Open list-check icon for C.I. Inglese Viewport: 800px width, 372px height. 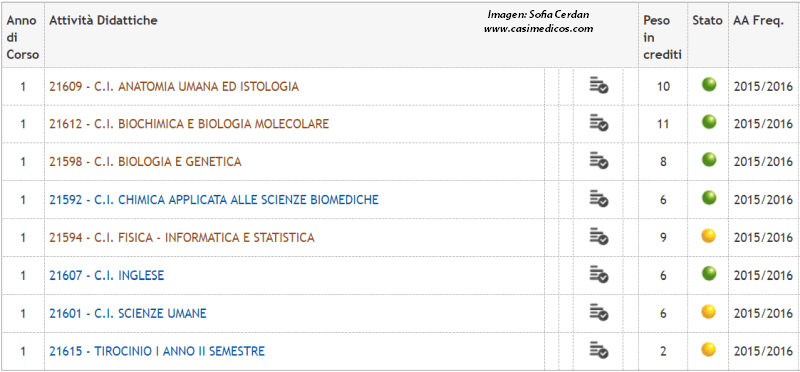(598, 275)
